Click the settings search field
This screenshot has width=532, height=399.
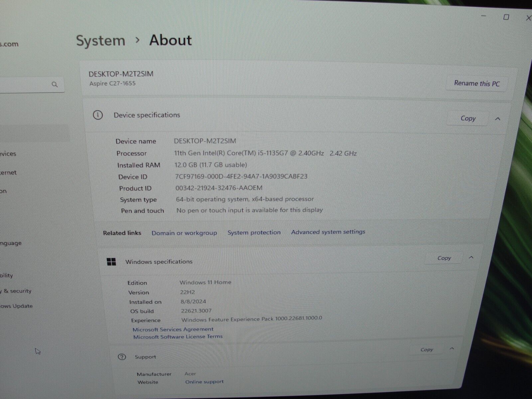(x=32, y=85)
